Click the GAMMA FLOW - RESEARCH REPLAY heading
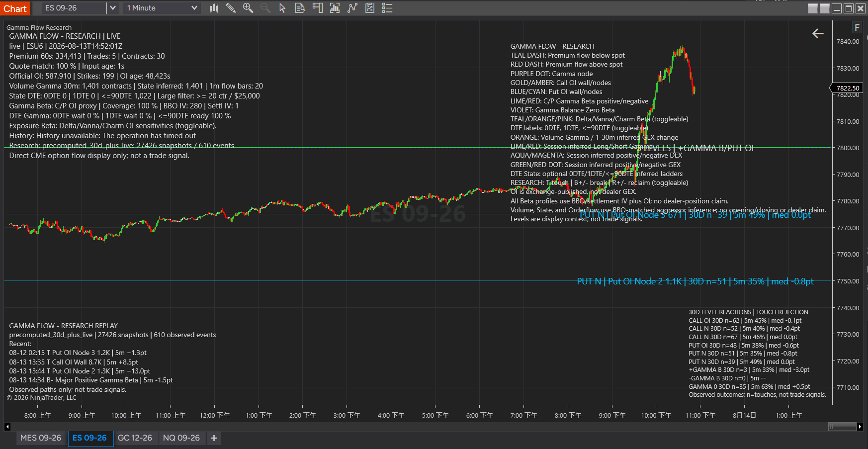 coord(63,326)
